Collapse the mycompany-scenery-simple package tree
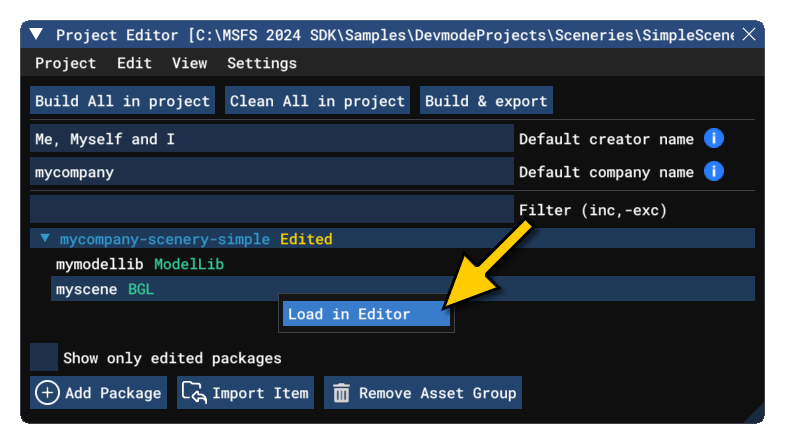This screenshot has height=444, width=785. pyautogui.click(x=45, y=239)
